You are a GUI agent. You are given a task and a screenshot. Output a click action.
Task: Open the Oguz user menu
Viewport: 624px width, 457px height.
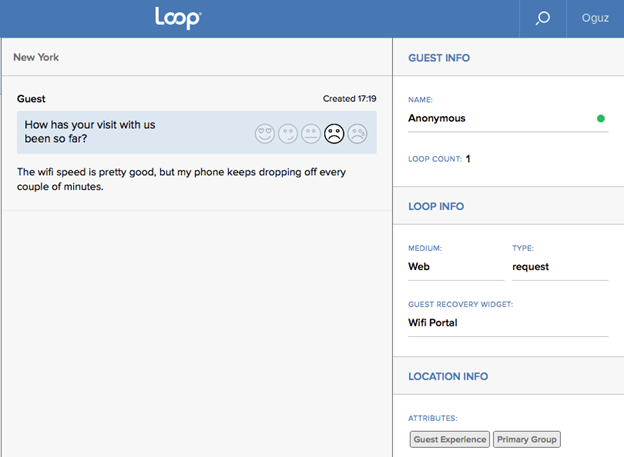(x=595, y=18)
